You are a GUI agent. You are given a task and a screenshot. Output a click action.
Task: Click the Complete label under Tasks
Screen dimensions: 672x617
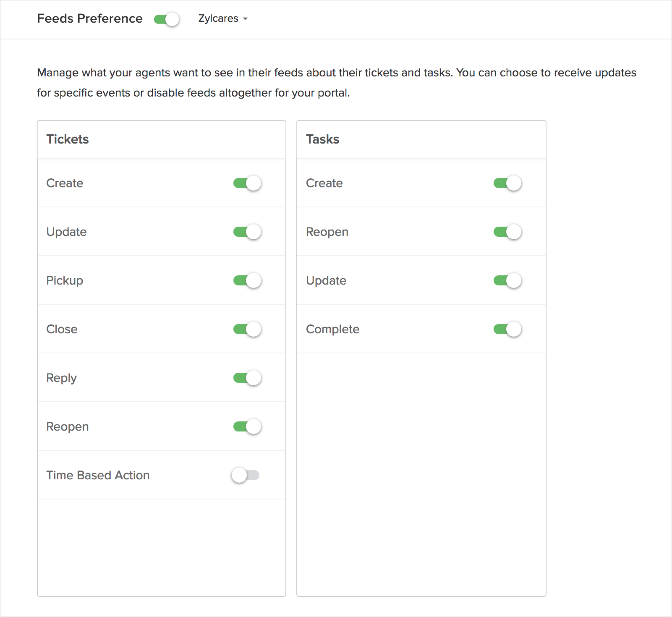pyautogui.click(x=332, y=329)
